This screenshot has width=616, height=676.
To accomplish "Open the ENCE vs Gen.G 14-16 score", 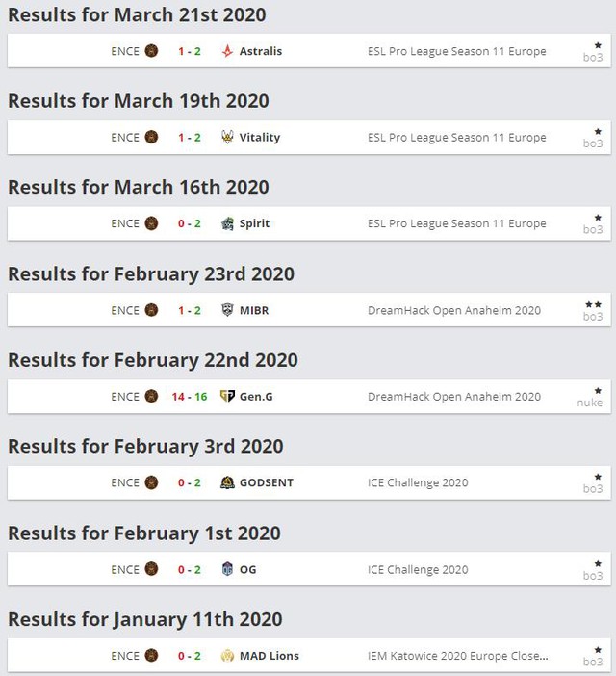I will pyautogui.click(x=189, y=396).
